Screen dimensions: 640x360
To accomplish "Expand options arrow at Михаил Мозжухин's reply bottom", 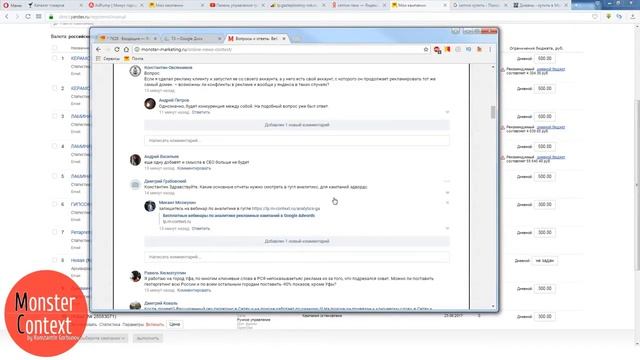I will [x=447, y=228].
